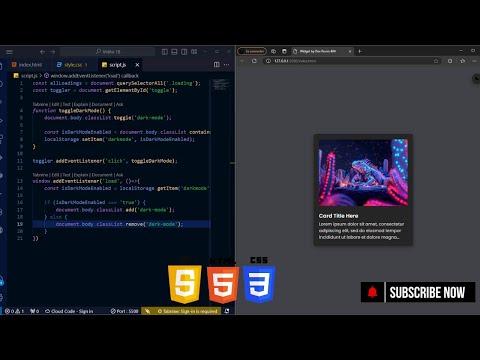The width and height of the screenshot is (480, 360).
Task: Click Card Title Here heading
Action: (338, 216)
